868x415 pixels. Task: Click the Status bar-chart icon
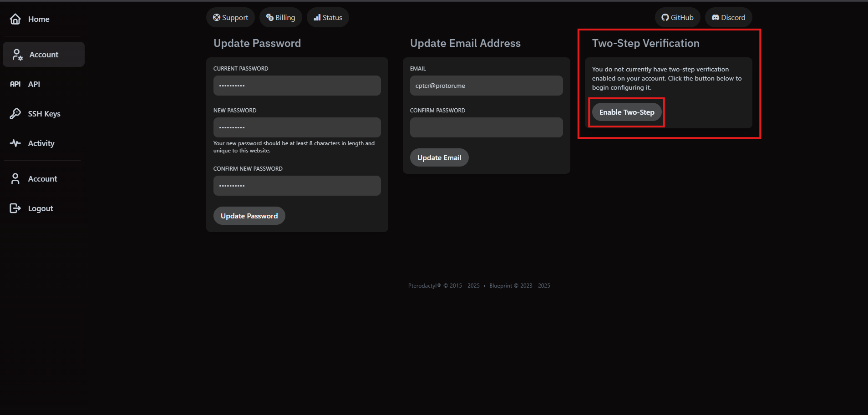tap(317, 17)
